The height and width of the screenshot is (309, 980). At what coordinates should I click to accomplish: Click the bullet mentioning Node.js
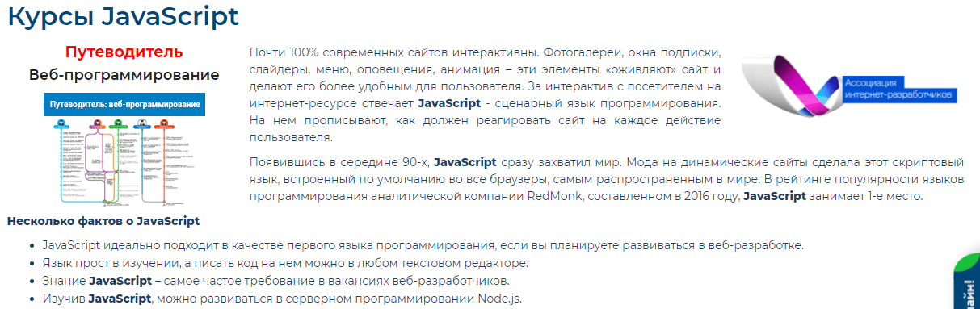click(282, 299)
